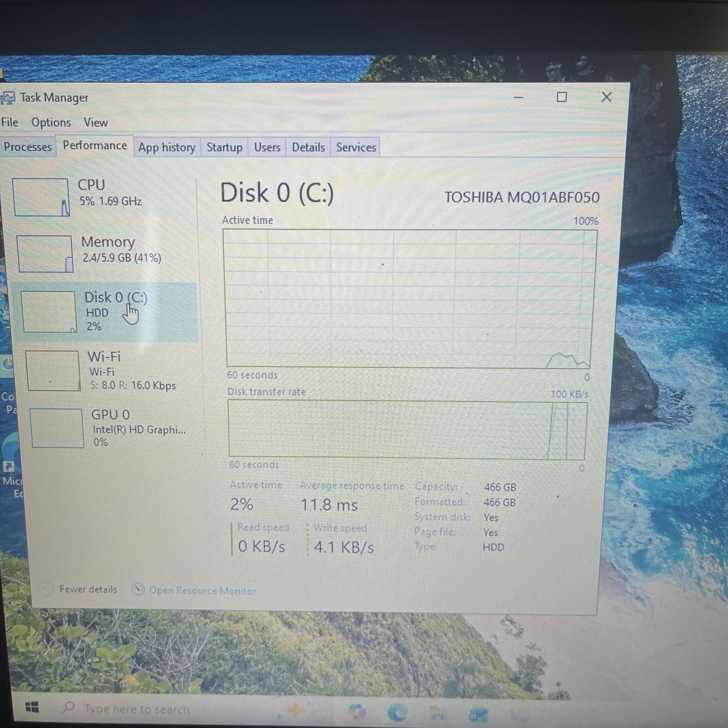Close the Task Manager window

(x=606, y=97)
